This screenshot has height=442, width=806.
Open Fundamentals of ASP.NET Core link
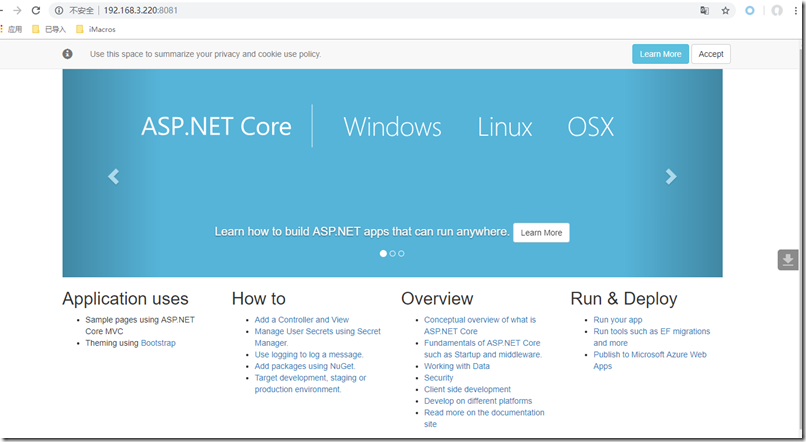pos(483,348)
